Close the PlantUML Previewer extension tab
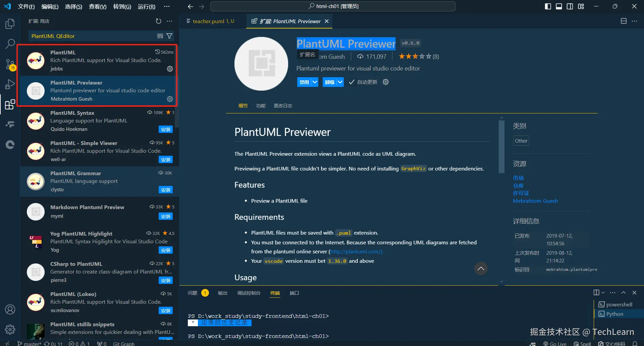This screenshot has height=346, width=644. coord(327,21)
